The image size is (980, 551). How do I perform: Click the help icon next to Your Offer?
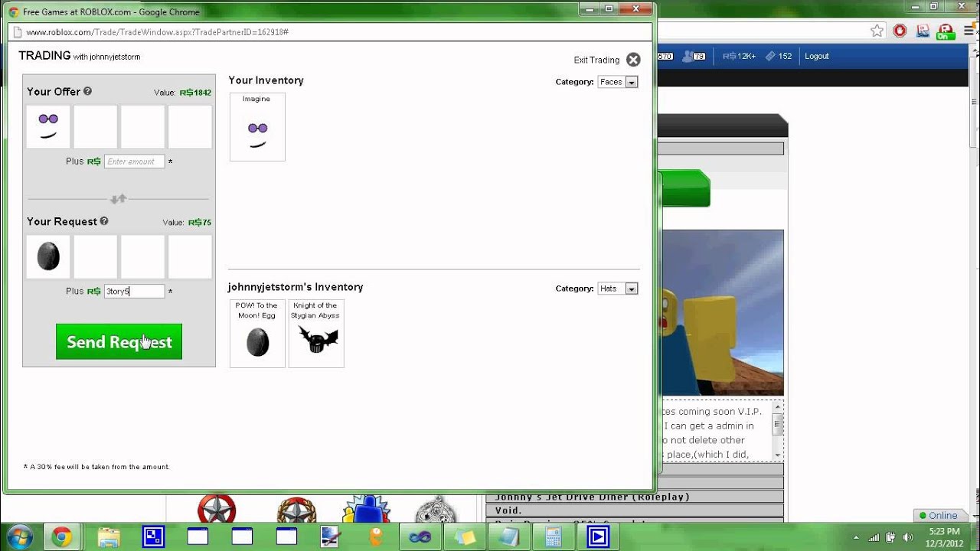(87, 91)
